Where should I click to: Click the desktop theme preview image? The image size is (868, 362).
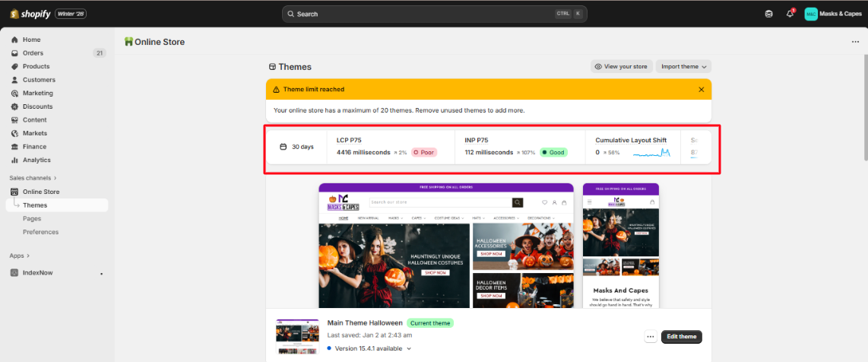pos(446,246)
